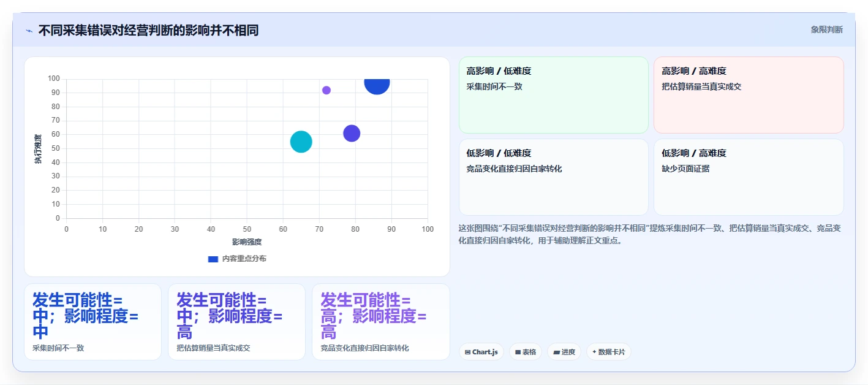The image size is (868, 385).
Task: Click the 缺少页面证据 text
Action: pyautogui.click(x=685, y=169)
